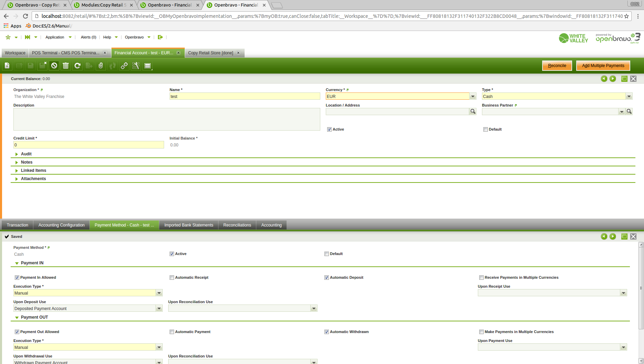
Task: Open the Application menu
Action: click(x=55, y=37)
